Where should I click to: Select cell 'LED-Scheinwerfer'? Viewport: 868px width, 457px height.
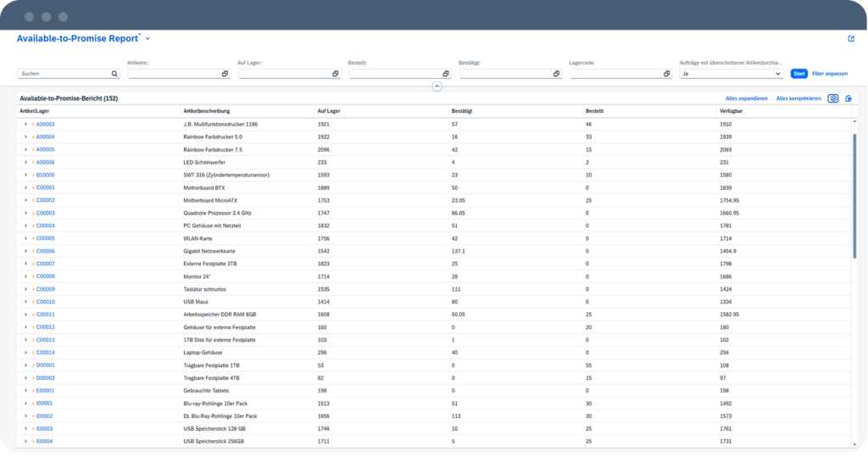click(x=204, y=162)
